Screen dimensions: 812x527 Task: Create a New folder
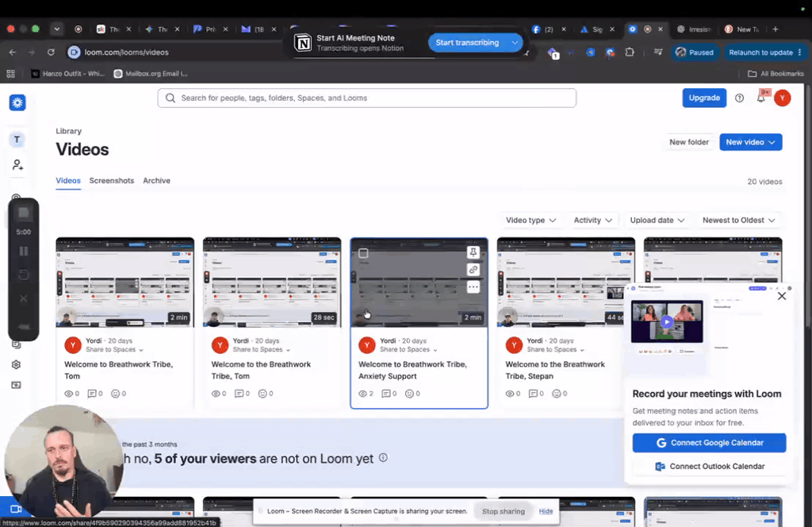tap(689, 142)
